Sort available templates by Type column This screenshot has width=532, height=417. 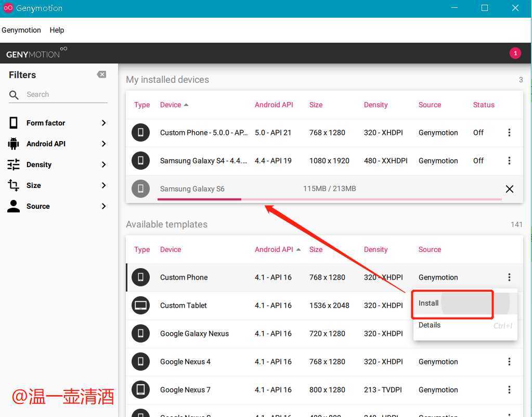pos(142,249)
